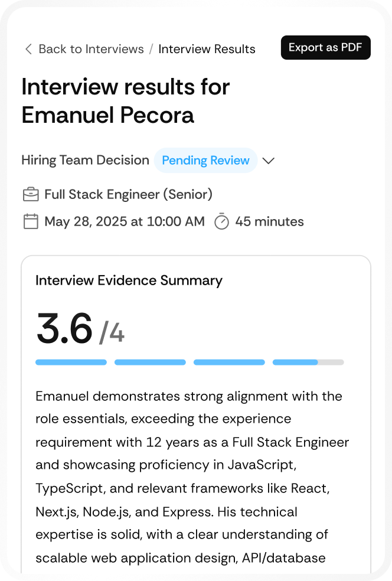Click the Interview Evidence Summary card title
The height and width of the screenshot is (581, 392).
point(129,280)
